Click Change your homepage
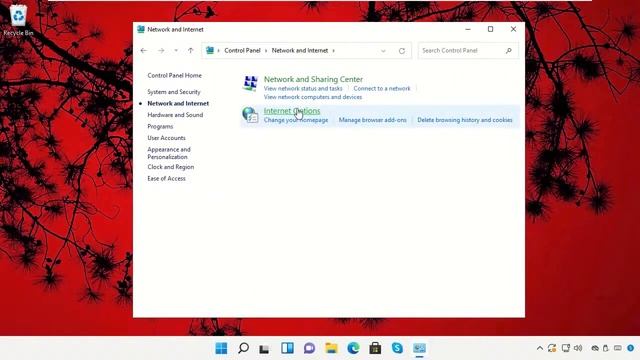 click(296, 120)
